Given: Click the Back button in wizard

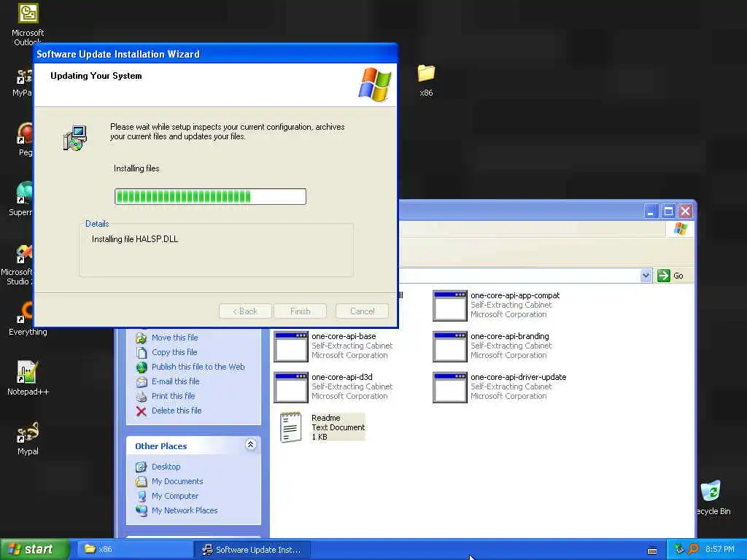Looking at the screenshot, I should click(x=245, y=311).
